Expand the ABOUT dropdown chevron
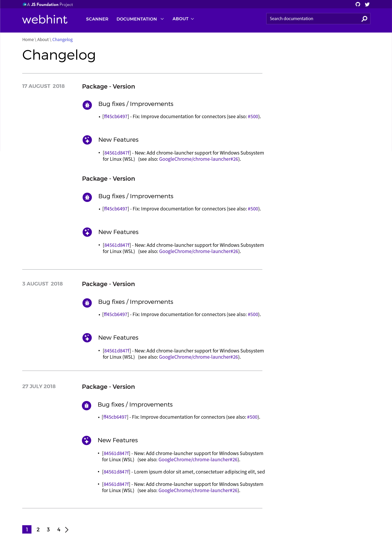This screenshot has width=392, height=552. point(192,19)
